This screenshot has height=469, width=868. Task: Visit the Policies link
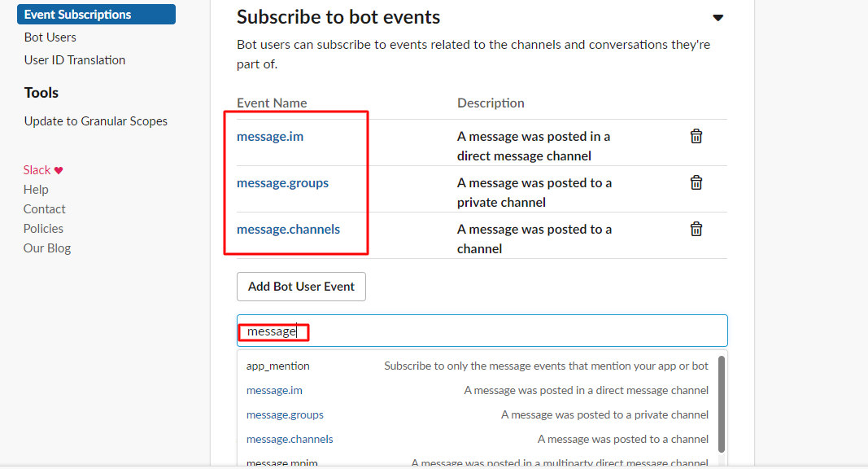click(43, 229)
